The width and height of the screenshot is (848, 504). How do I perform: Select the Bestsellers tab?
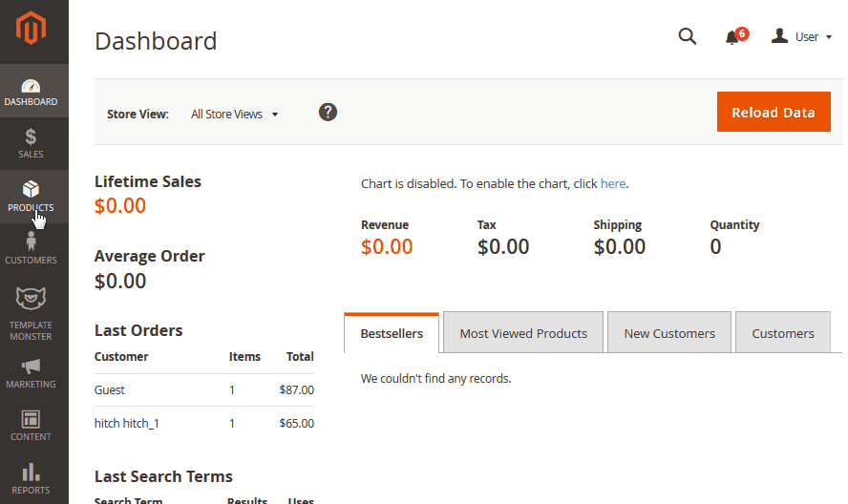tap(392, 332)
